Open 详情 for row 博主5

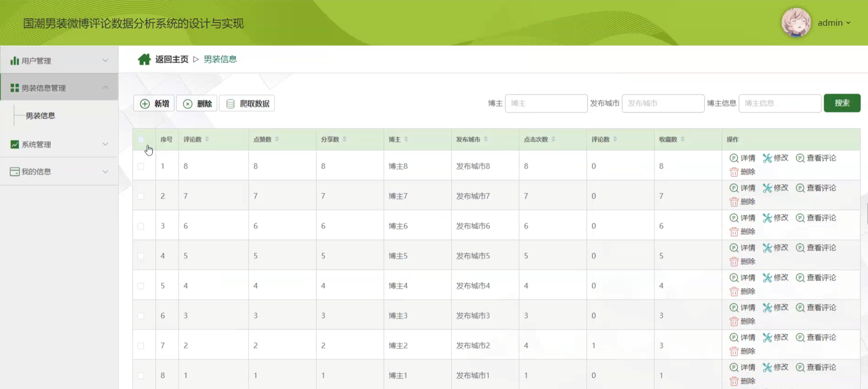(x=742, y=248)
